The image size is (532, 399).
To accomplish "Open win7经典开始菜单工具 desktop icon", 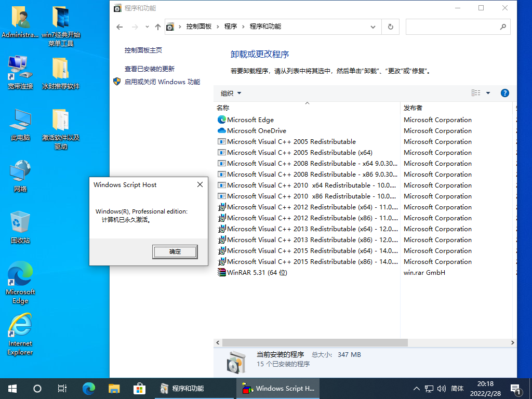I will coord(61,26).
